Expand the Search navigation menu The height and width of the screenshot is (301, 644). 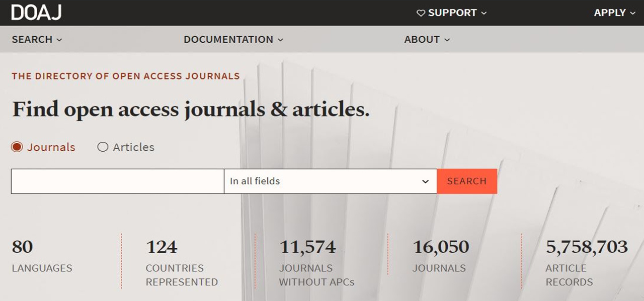(37, 39)
